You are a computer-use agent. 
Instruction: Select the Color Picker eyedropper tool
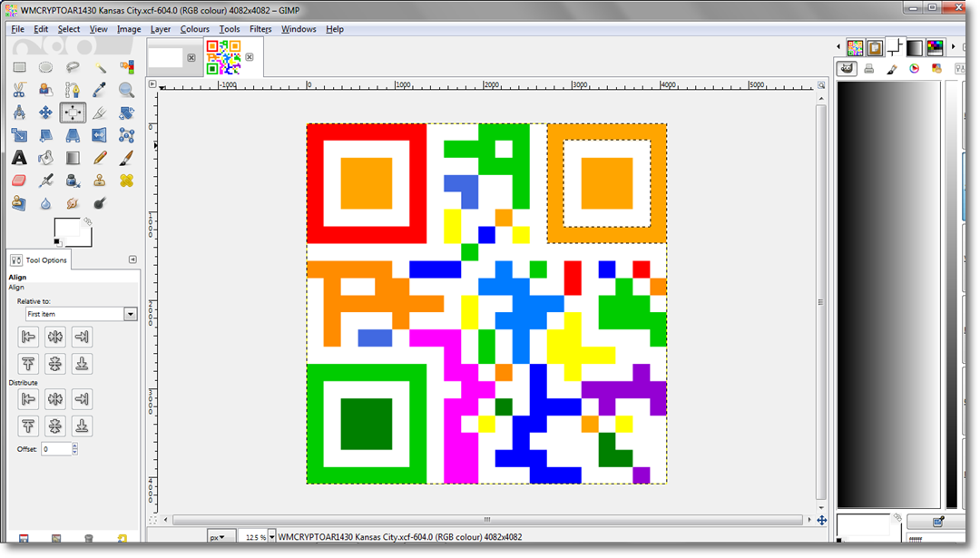100,90
